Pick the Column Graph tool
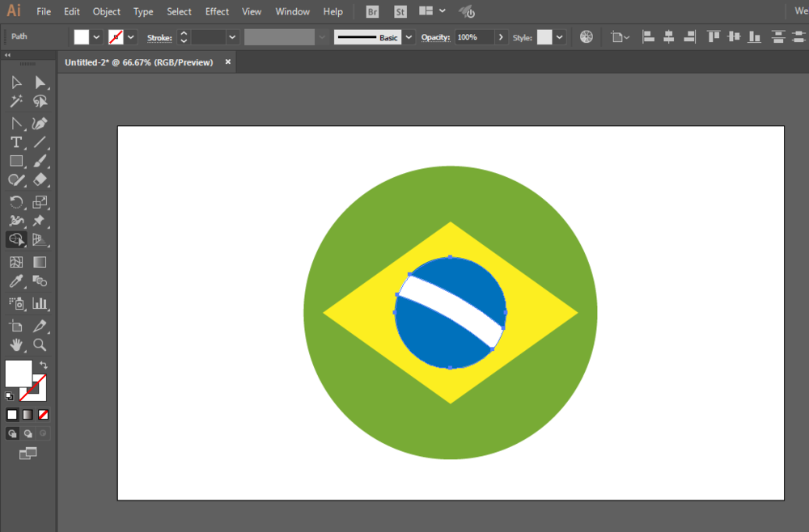This screenshot has height=532, width=809. point(40,303)
